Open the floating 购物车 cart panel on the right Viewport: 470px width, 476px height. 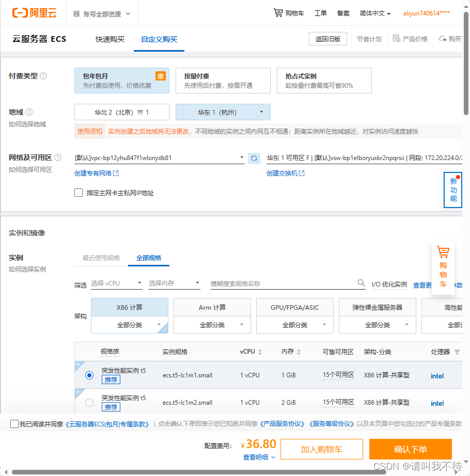click(x=443, y=266)
